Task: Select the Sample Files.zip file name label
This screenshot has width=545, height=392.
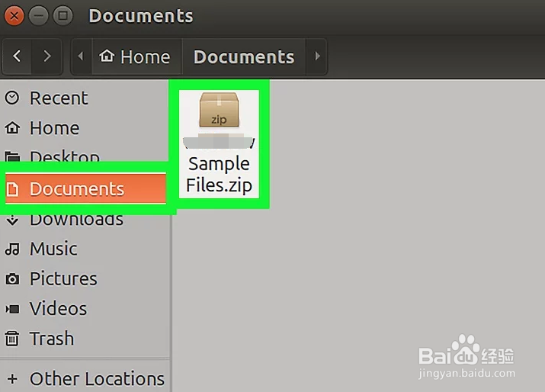Action: tap(219, 174)
